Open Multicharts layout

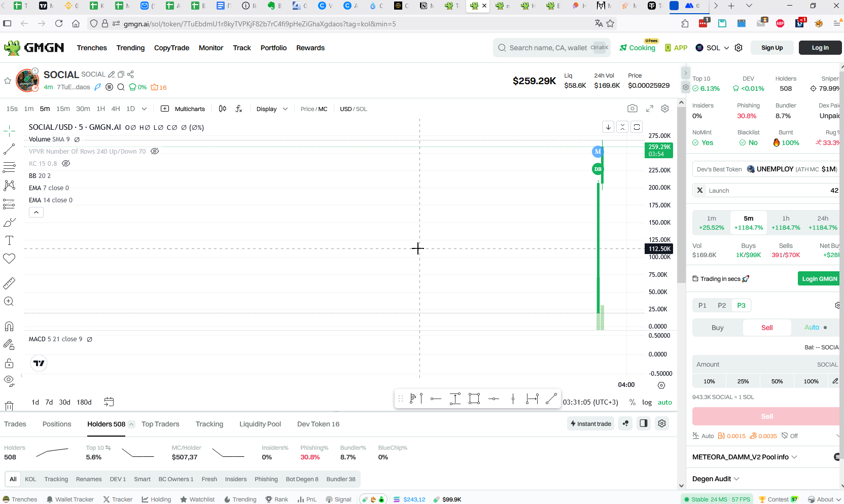[183, 109]
